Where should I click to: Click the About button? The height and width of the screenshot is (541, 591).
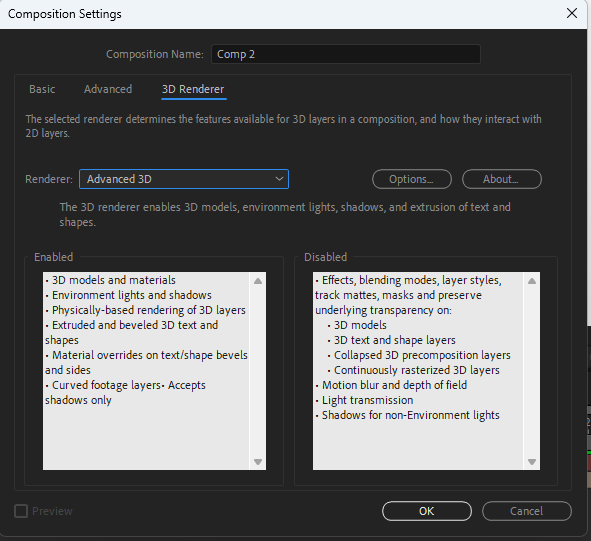pyautogui.click(x=502, y=179)
